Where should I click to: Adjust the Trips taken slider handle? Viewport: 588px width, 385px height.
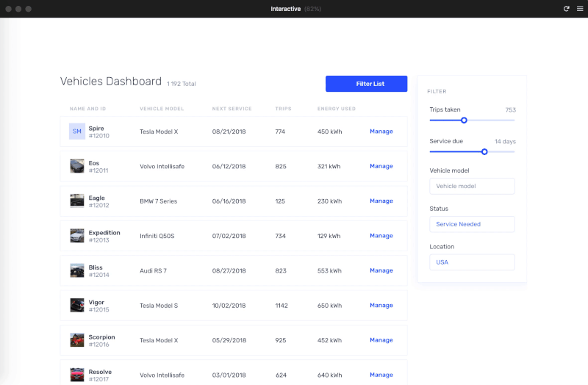pyautogui.click(x=464, y=120)
